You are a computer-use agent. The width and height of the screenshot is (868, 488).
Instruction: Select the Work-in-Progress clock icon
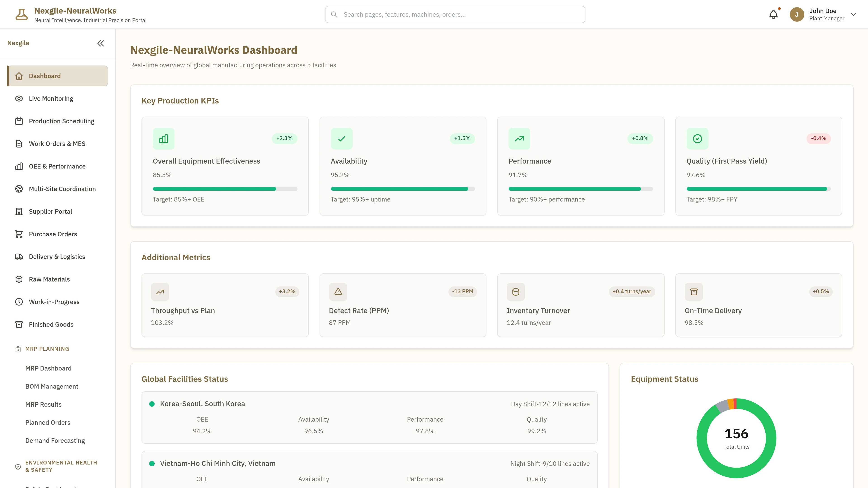[x=19, y=301]
